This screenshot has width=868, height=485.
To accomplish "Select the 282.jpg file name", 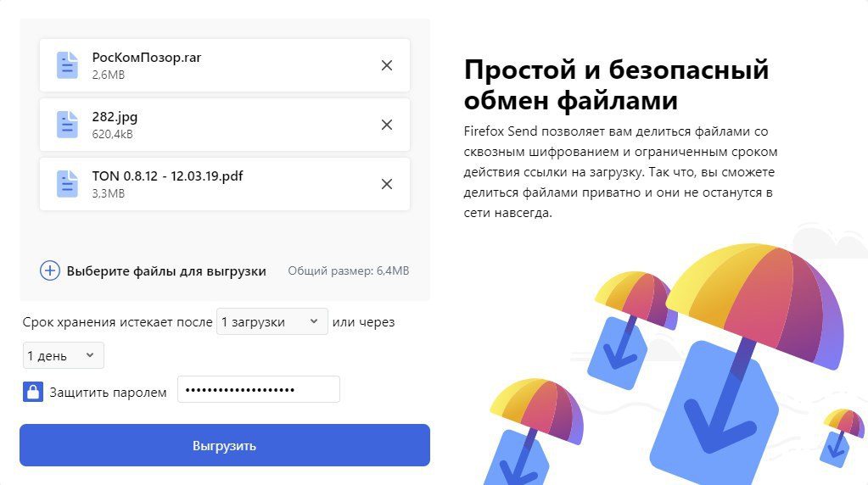I will pyautogui.click(x=115, y=118).
